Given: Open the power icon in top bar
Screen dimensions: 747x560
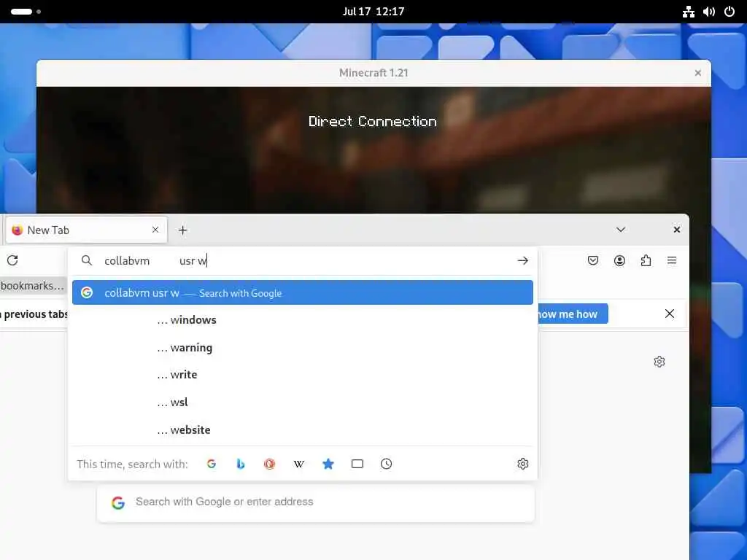Looking at the screenshot, I should (729, 12).
